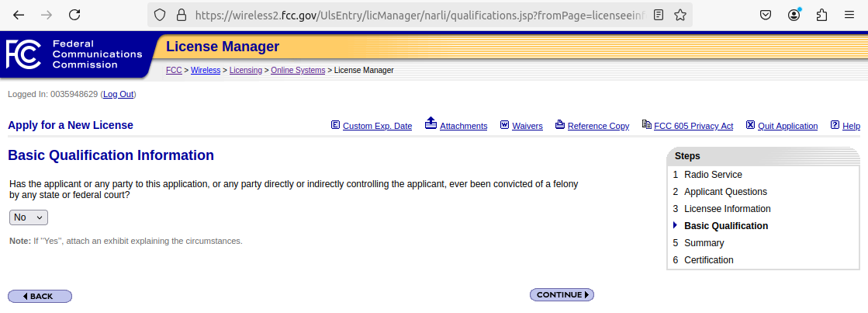The height and width of the screenshot is (313, 868).
Task: Click the Help question mark icon
Action: [835, 125]
